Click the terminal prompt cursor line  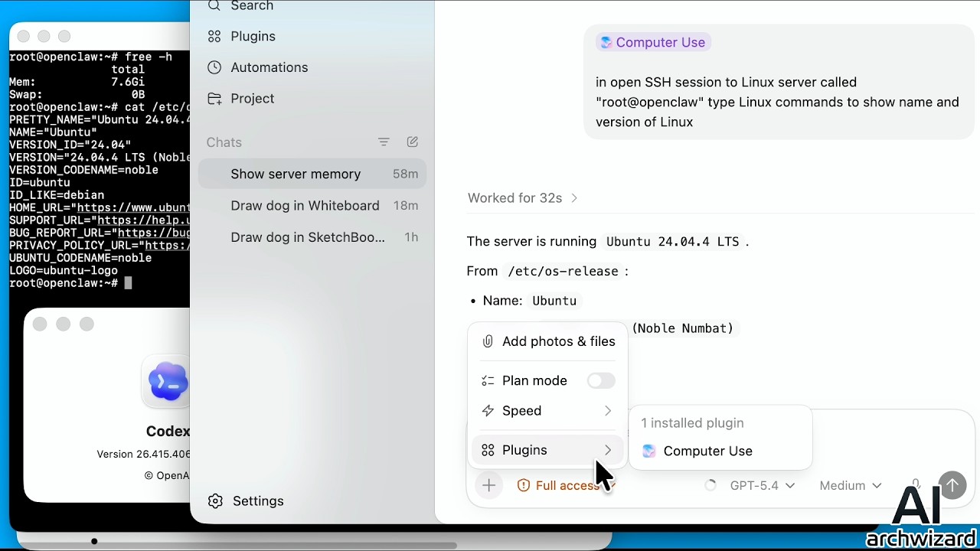pyautogui.click(x=70, y=283)
